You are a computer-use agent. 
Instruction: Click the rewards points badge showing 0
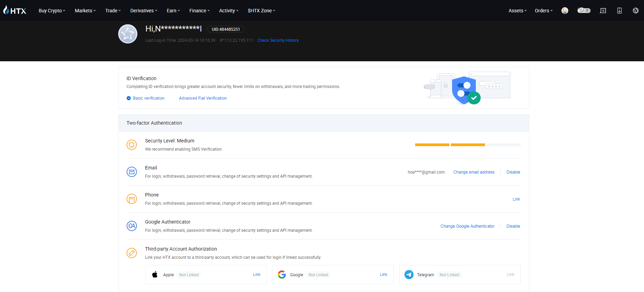pos(584,11)
